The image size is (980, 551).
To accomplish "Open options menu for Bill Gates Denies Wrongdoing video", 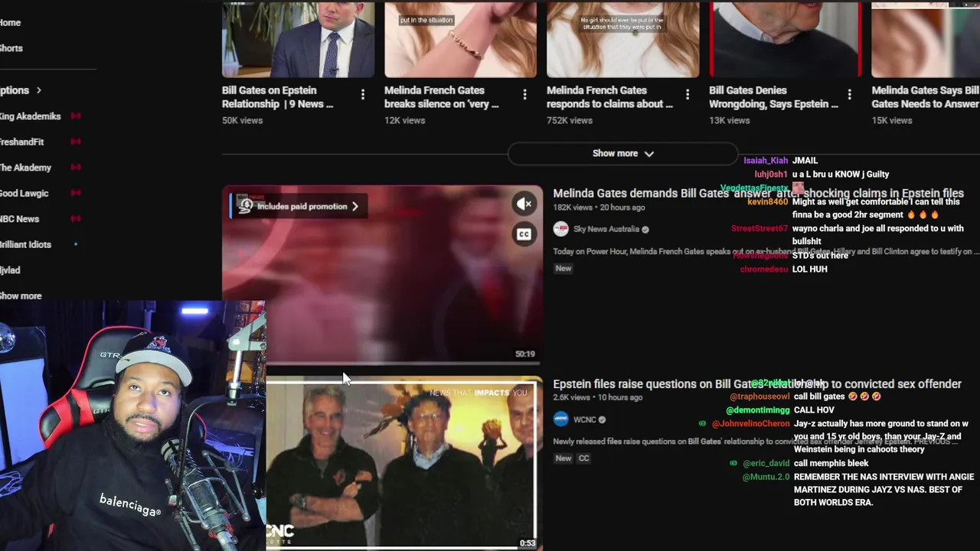I will coord(849,95).
